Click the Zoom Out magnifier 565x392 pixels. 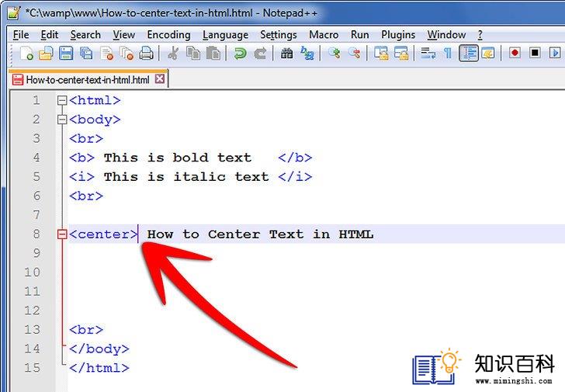(354, 54)
